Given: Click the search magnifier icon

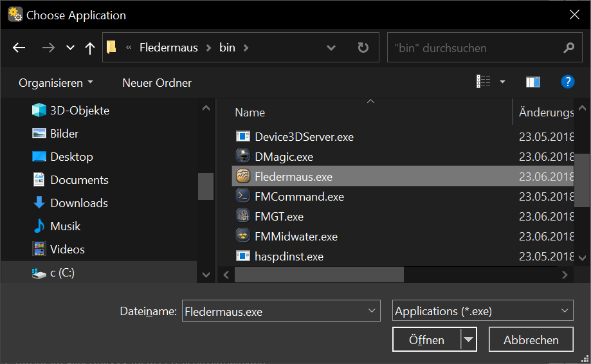Looking at the screenshot, I should (x=568, y=48).
